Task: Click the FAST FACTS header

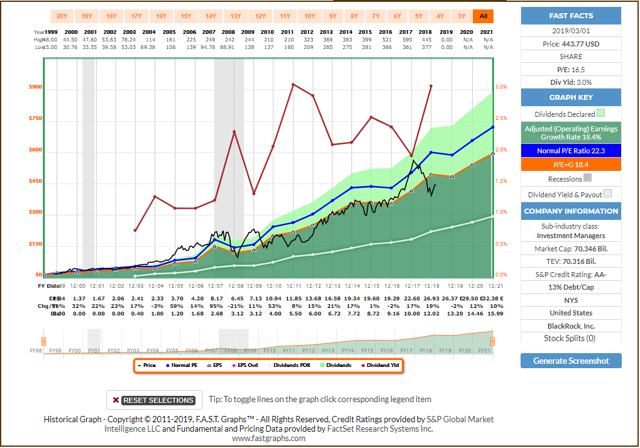Action: (x=571, y=16)
